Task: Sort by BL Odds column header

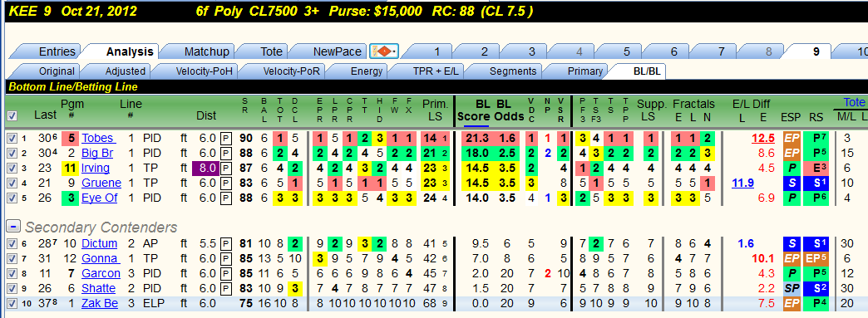Action: [510, 110]
